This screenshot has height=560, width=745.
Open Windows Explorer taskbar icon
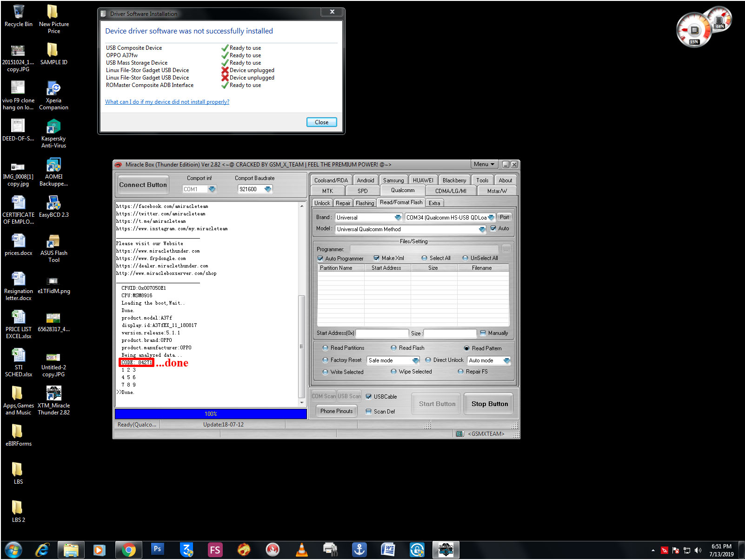(x=71, y=550)
